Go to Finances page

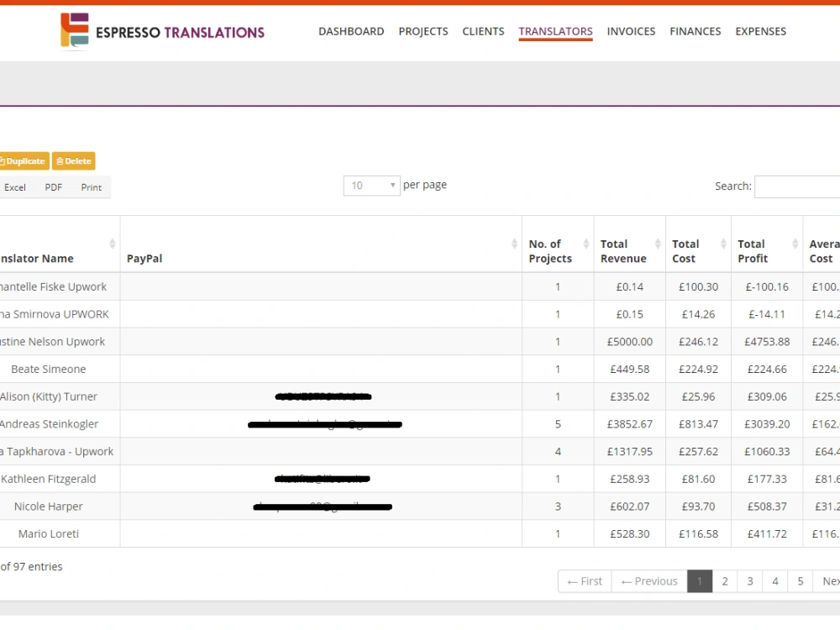[696, 32]
